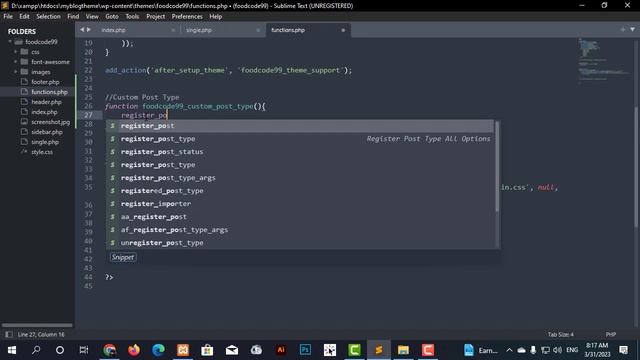Image resolution: width=640 pixels, height=360 pixels.
Task: Choose the unregister_post_type suggestion
Action: (300, 243)
